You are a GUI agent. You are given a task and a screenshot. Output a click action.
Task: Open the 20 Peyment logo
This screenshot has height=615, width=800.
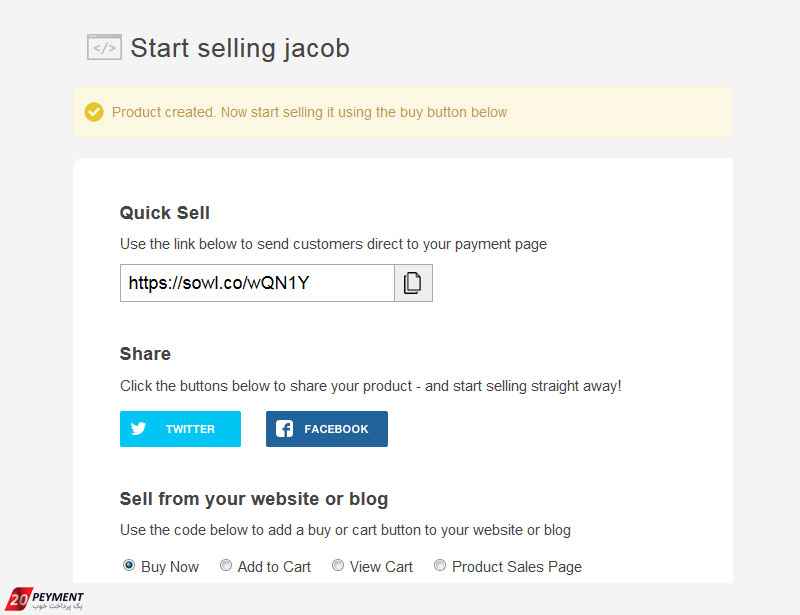44,599
